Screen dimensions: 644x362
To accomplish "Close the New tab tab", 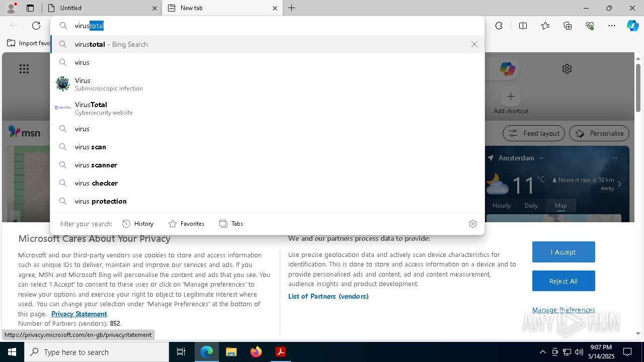I will [275, 8].
